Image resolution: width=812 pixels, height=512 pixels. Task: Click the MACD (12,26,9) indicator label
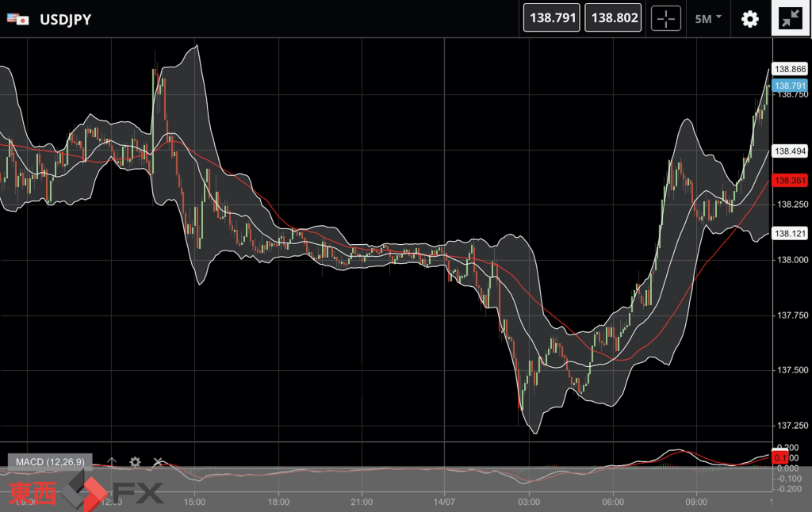(50, 462)
